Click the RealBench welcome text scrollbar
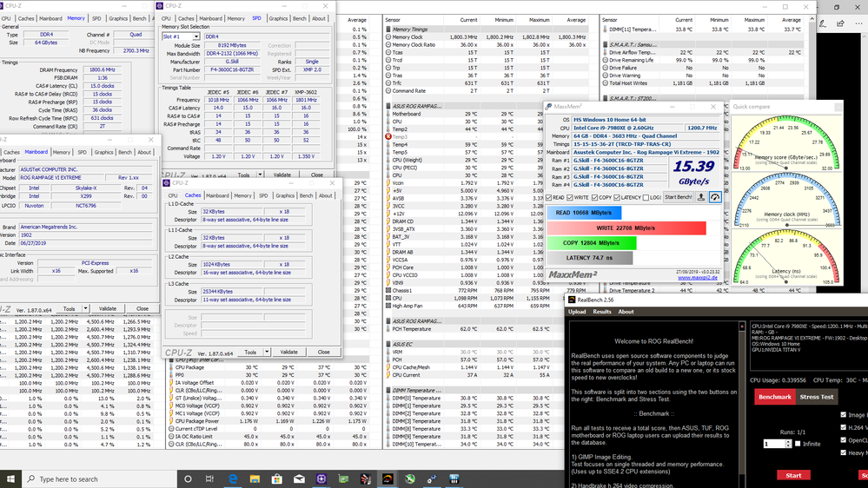Image resolution: width=868 pixels, height=488 pixels. pos(742,405)
